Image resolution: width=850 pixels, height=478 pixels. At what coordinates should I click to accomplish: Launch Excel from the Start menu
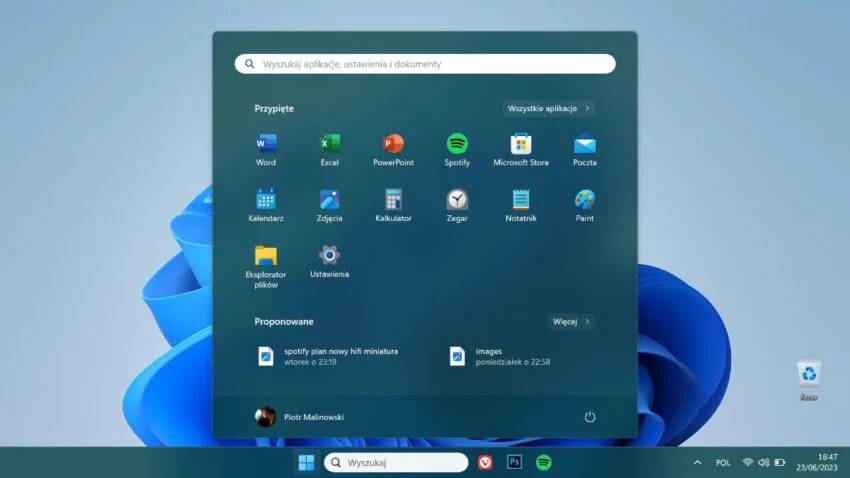[330, 150]
